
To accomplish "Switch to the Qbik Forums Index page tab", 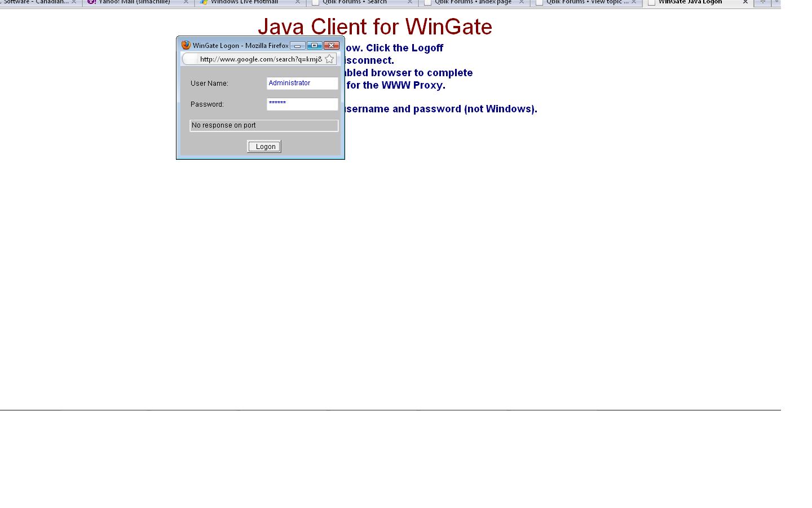I will pyautogui.click(x=473, y=2).
